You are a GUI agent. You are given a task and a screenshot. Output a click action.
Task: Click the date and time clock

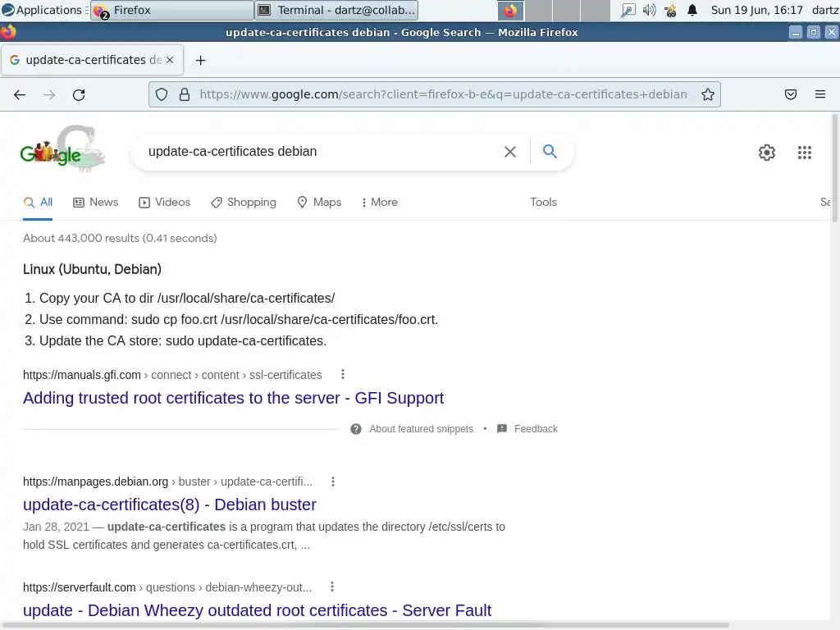click(757, 10)
